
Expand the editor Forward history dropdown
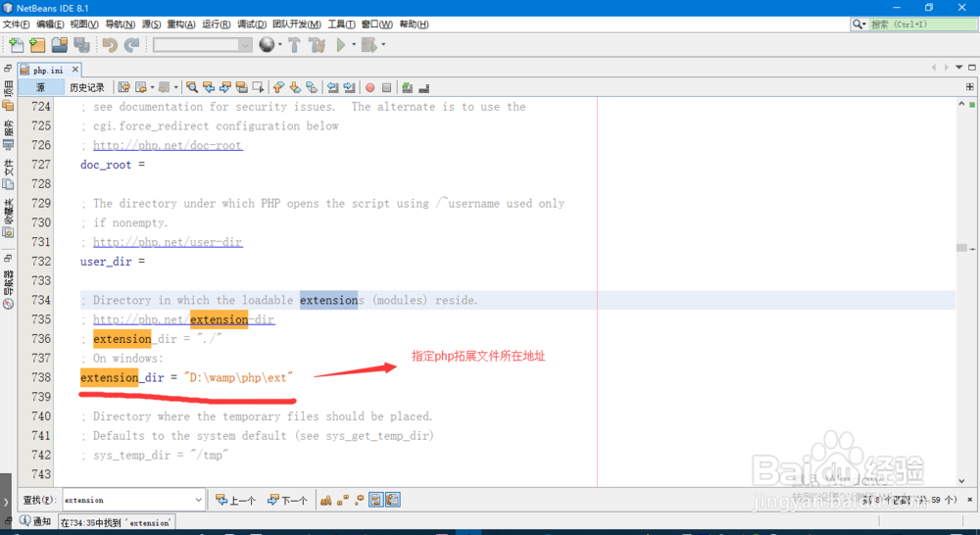(175, 87)
